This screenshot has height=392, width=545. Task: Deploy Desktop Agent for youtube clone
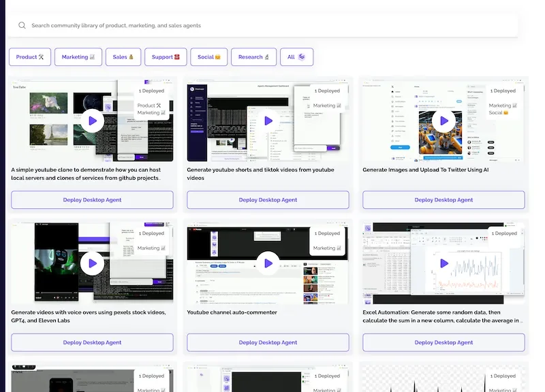point(93,200)
